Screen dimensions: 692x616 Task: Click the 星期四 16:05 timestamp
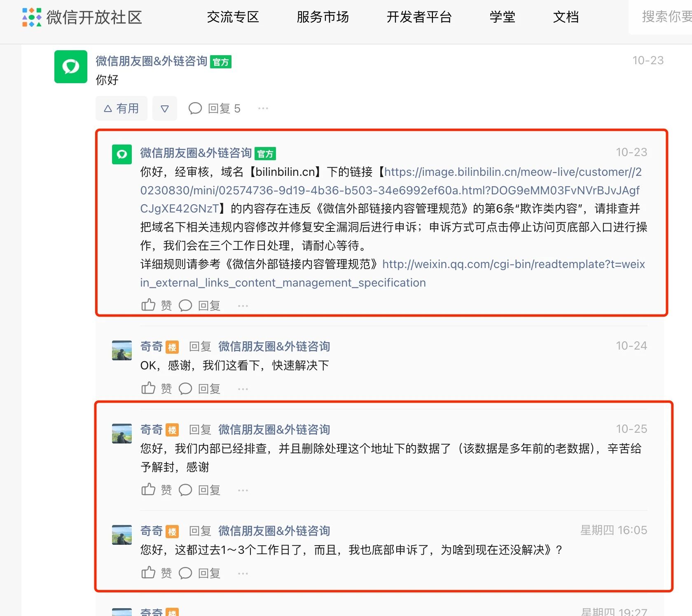pos(614,530)
